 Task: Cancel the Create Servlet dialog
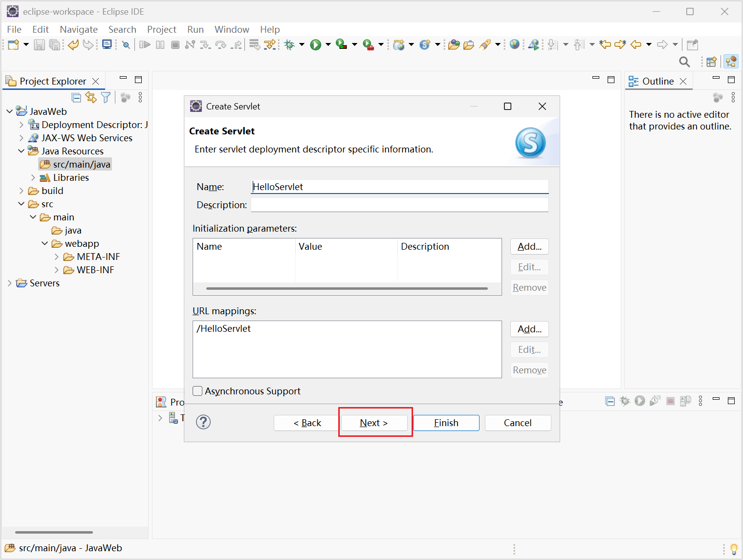[x=518, y=423]
